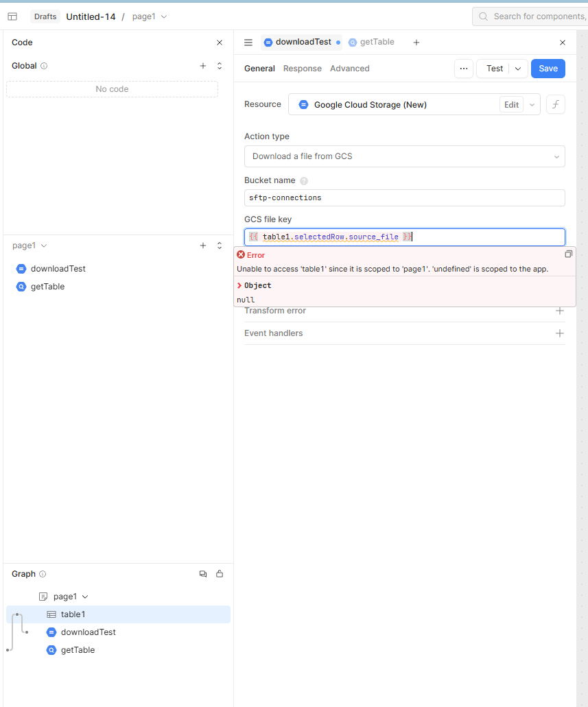Click the Bucket name input field

[x=404, y=197]
